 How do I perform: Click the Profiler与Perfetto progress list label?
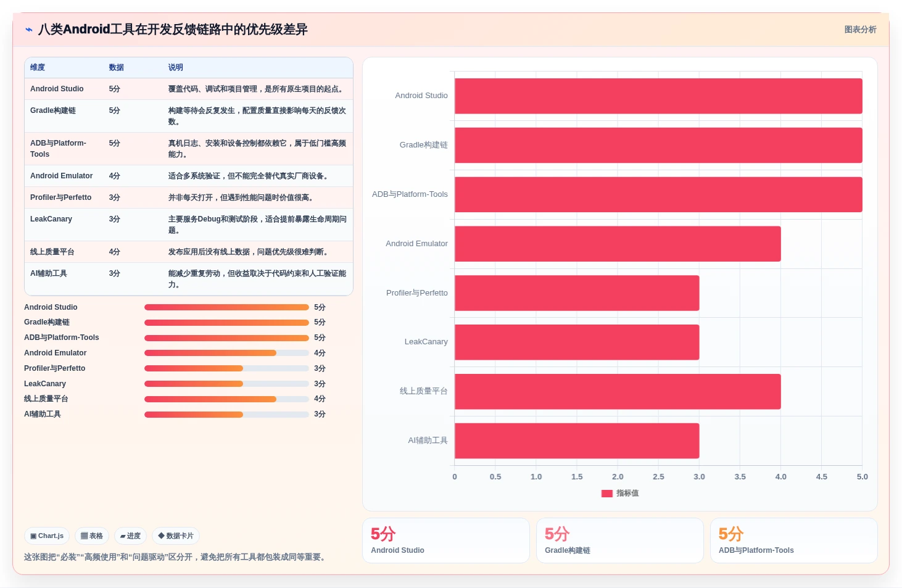tap(55, 368)
